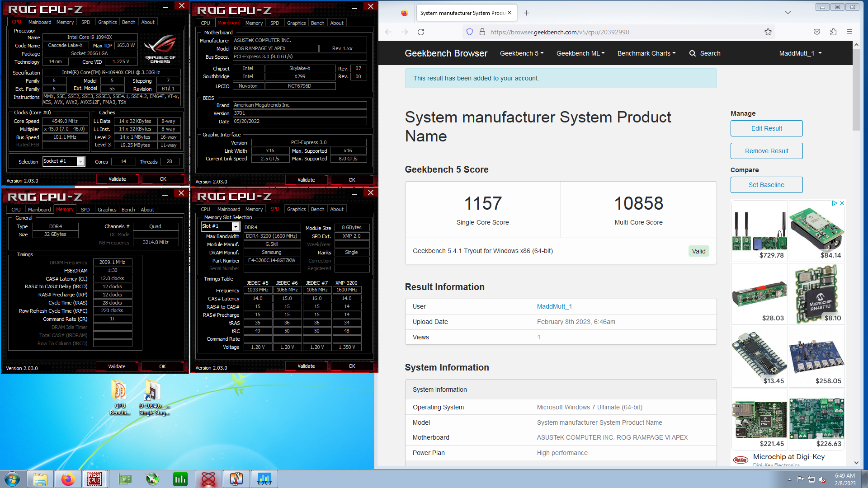Open the Windows Start menu orb
The height and width of the screenshot is (488, 868).
12,479
